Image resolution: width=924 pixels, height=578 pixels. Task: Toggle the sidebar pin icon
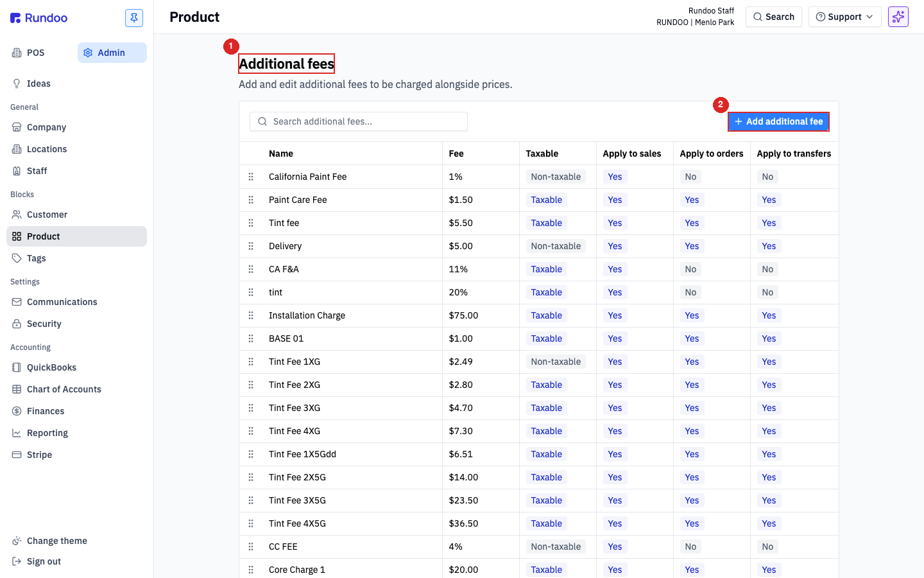click(x=134, y=18)
